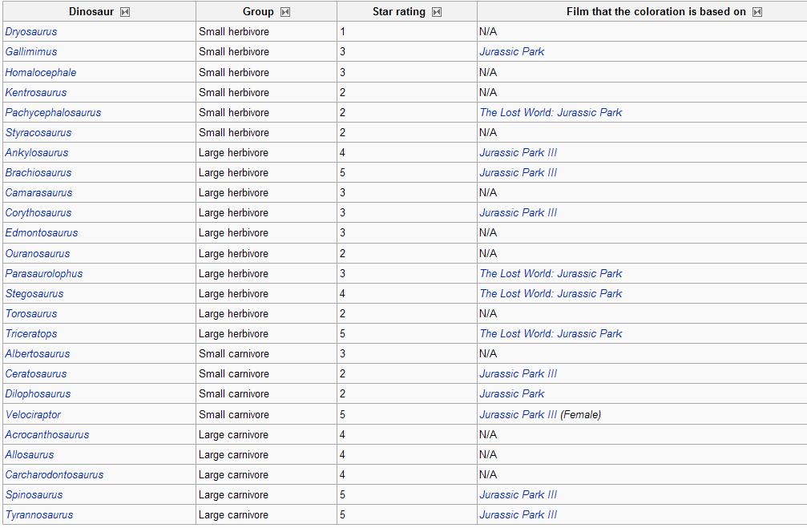This screenshot has height=532, width=807.
Task: Follow Jurassic Park link in Gallimimus row
Action: point(511,52)
